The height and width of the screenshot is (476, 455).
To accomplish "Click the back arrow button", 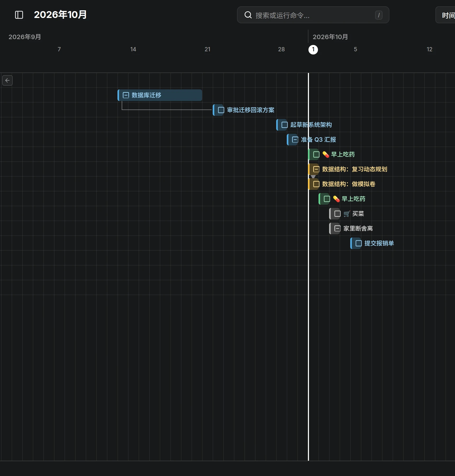I will (x=7, y=80).
